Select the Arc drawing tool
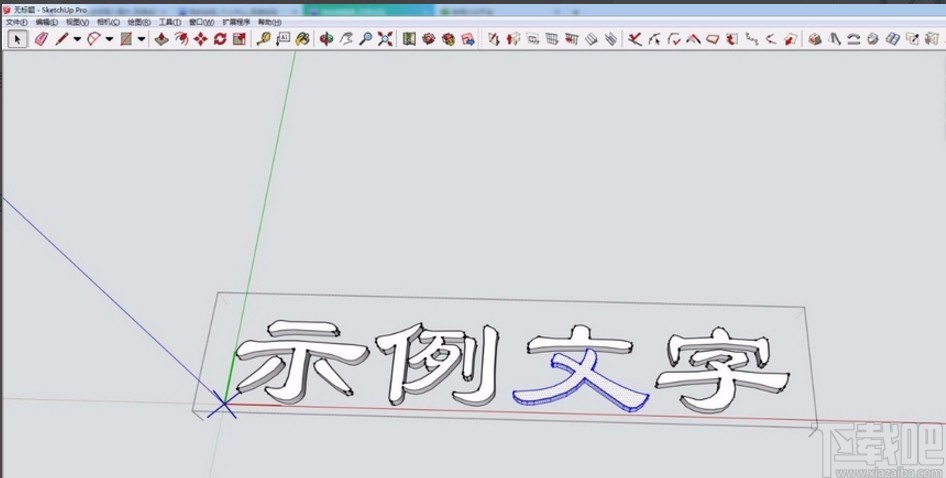 (94, 39)
